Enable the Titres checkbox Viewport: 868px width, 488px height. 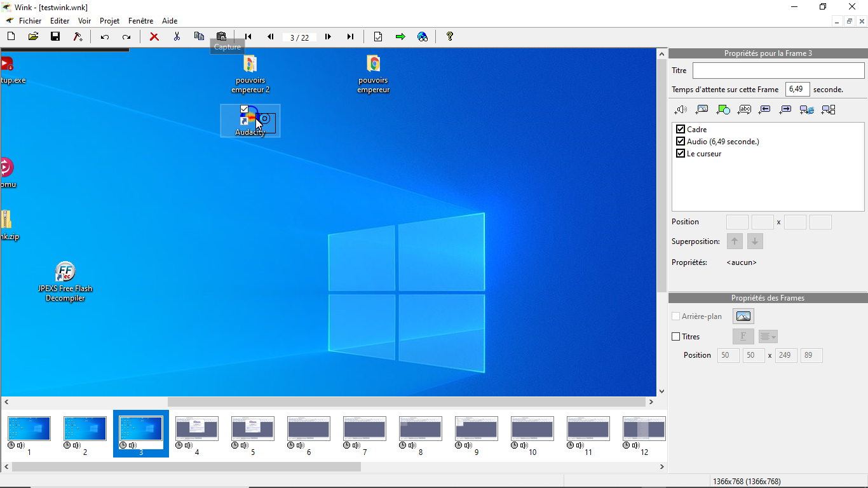point(676,337)
